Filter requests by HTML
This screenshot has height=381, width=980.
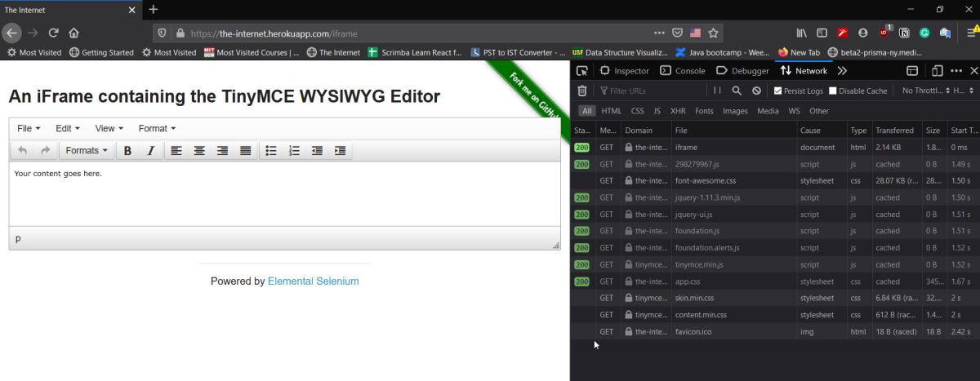(x=611, y=111)
